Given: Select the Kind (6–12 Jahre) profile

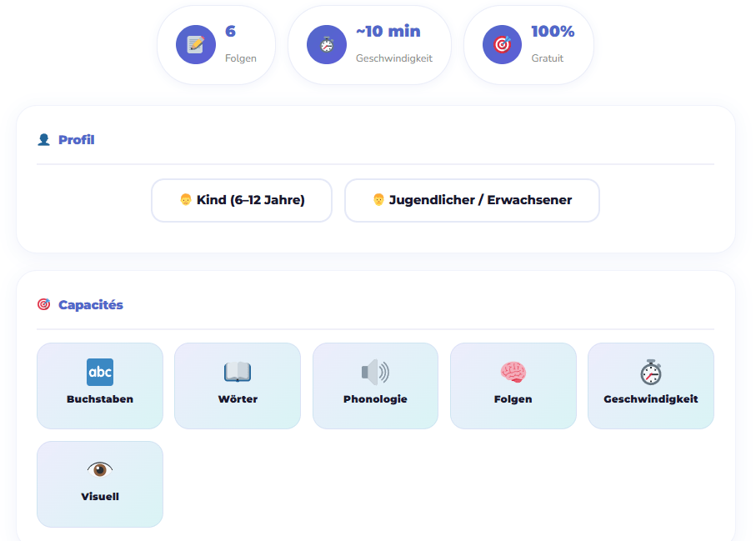Looking at the screenshot, I should click(x=242, y=200).
